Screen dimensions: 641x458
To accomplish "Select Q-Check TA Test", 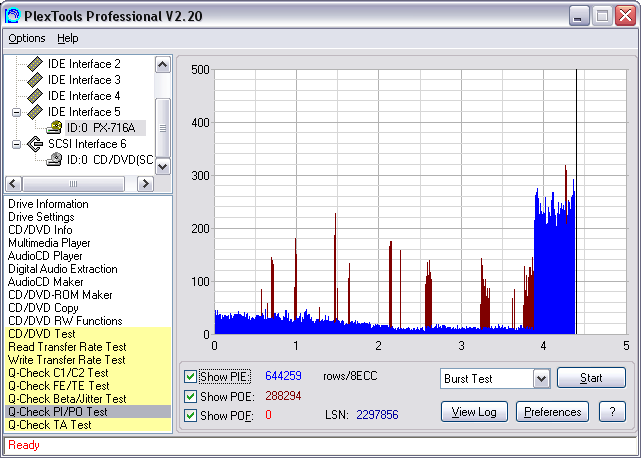I will (x=88, y=425).
